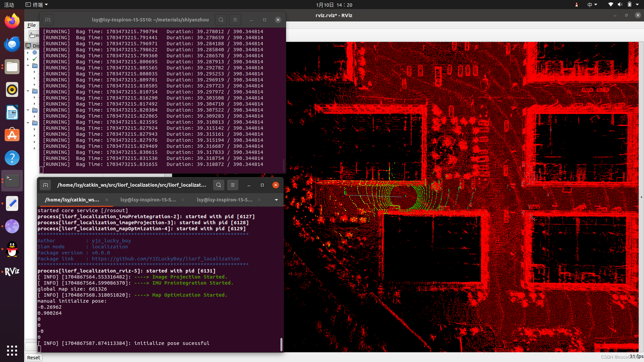The image size is (644, 362).
Task: Open terminal tabs dropdown arrow
Action: click(x=276, y=200)
